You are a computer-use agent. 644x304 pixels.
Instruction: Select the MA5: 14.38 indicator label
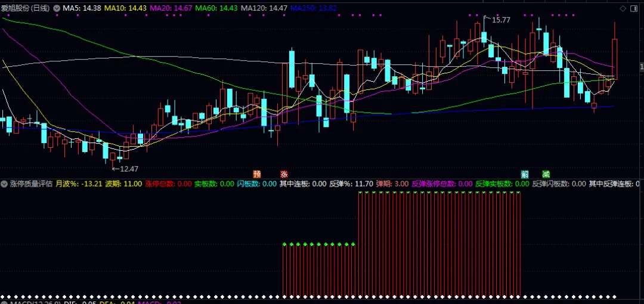pyautogui.click(x=82, y=8)
